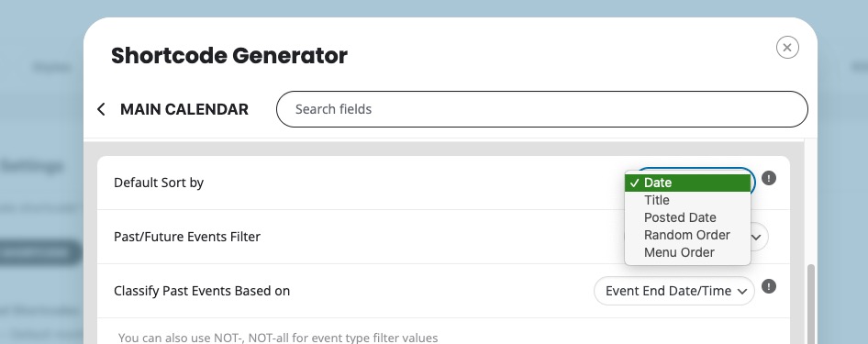
Task: Click the Shortcode Generator title
Action: tap(229, 55)
